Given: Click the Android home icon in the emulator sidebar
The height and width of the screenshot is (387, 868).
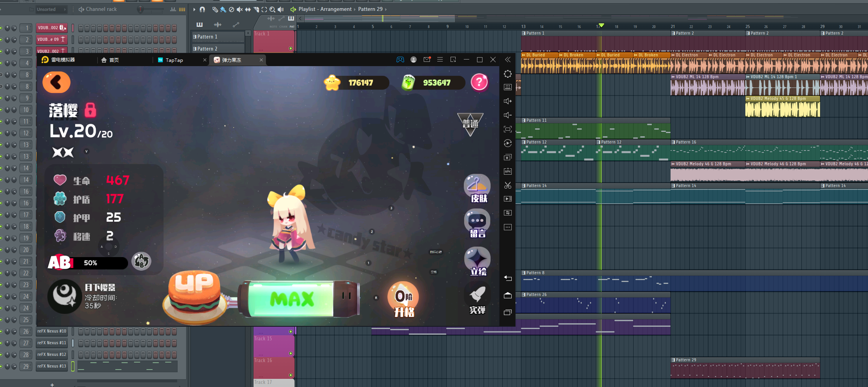Looking at the screenshot, I should pyautogui.click(x=508, y=296).
